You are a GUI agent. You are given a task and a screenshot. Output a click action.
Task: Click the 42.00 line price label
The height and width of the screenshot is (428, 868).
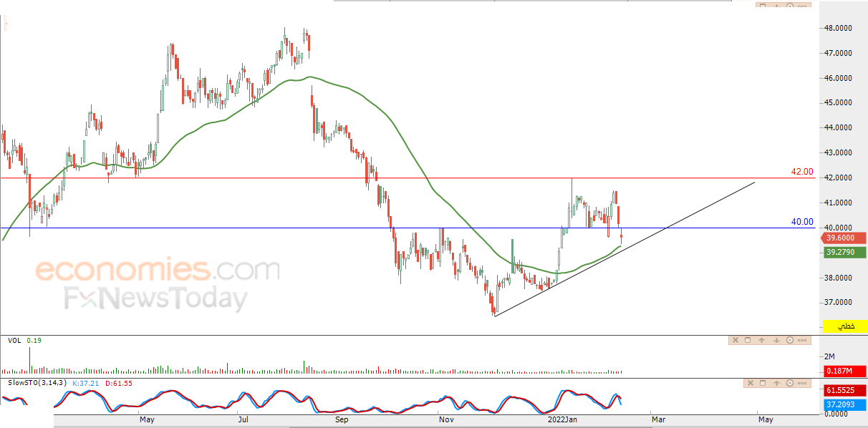tap(802, 172)
